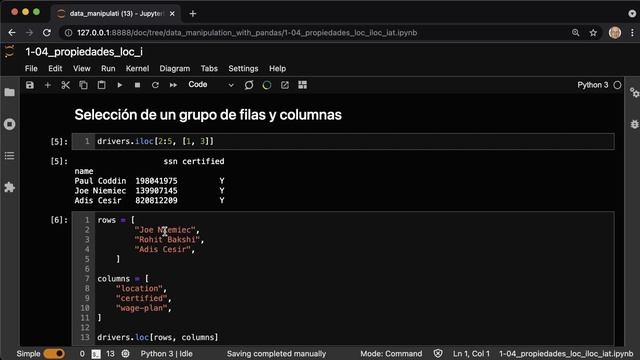
Task: Go back with the browser back arrow
Action: tap(12, 33)
